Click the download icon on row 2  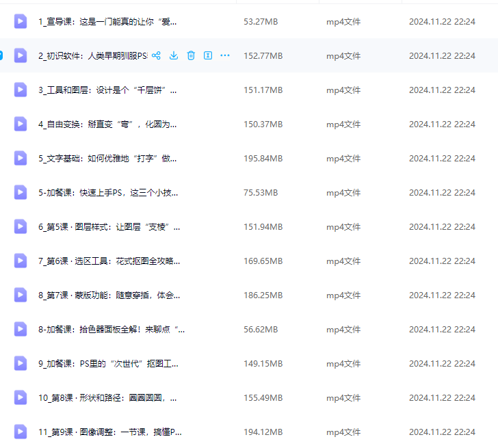tap(174, 55)
